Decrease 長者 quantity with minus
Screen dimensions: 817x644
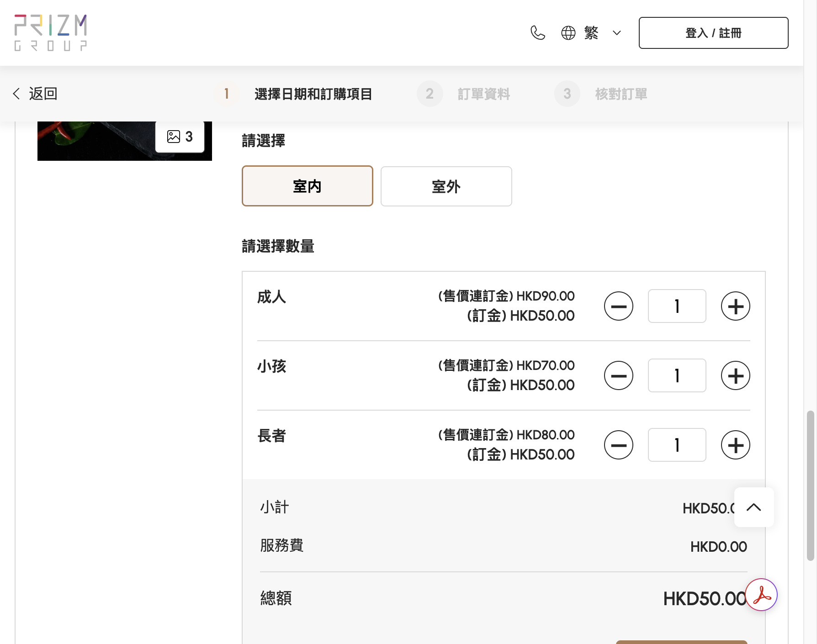point(619,445)
